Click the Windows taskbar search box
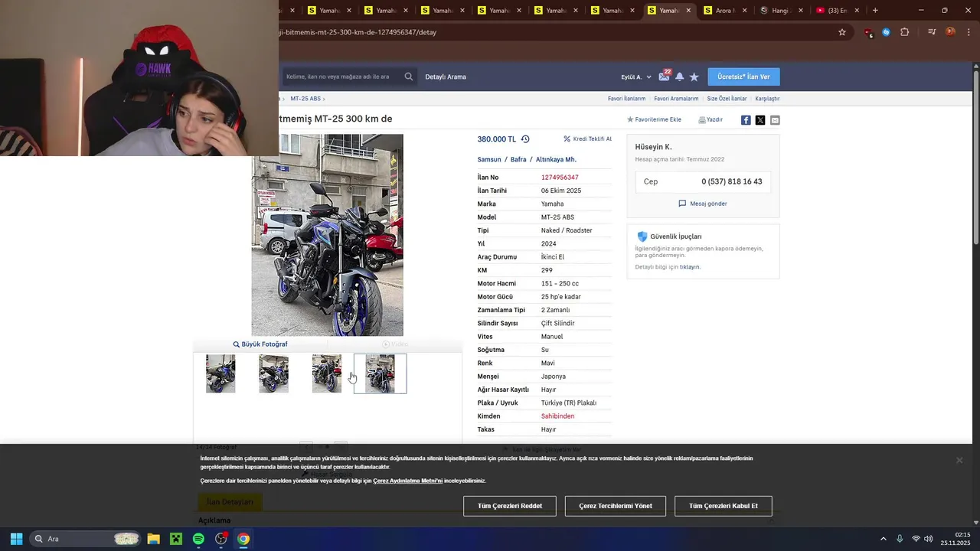The width and height of the screenshot is (980, 551). (x=84, y=539)
